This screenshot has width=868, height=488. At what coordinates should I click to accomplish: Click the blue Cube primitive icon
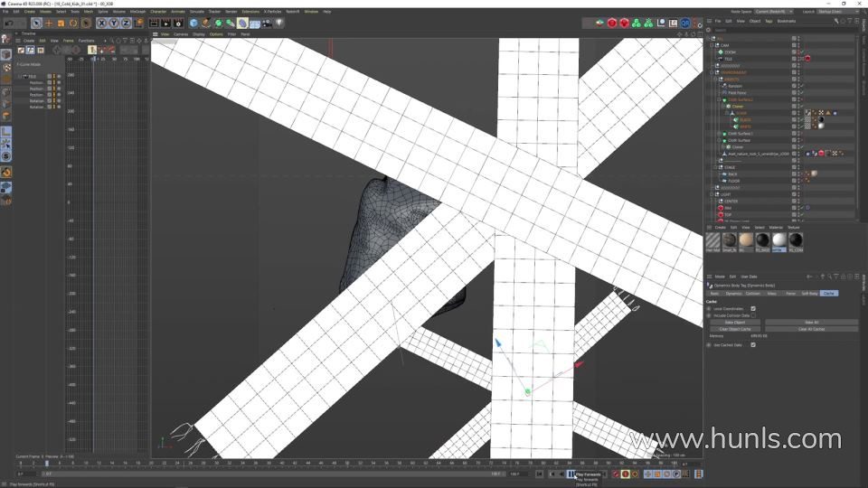193,23
